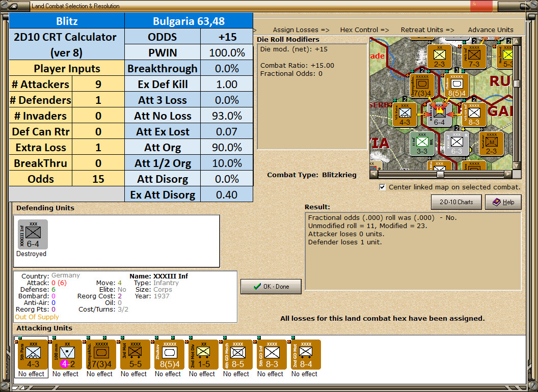Viewport: 538px width, 392px height.
Task: Click the map's vertical scrollbar thumb
Action: [517, 83]
